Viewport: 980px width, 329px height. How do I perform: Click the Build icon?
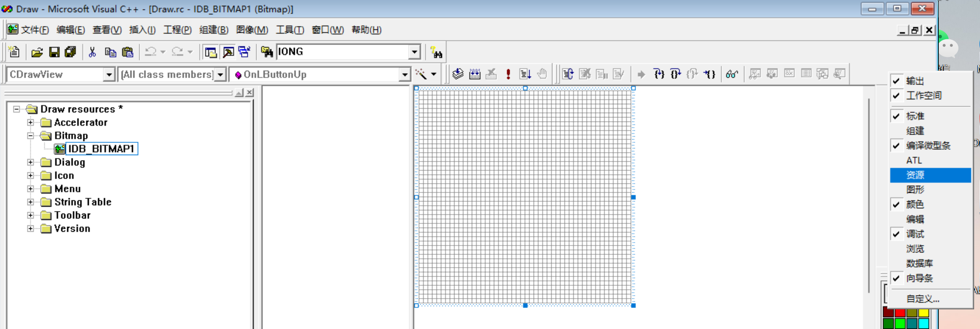coord(475,74)
